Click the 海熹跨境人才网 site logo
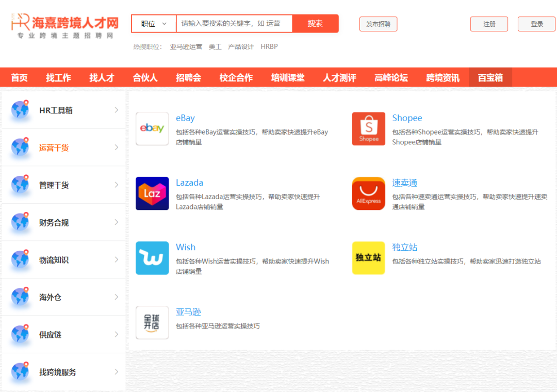 coord(65,26)
